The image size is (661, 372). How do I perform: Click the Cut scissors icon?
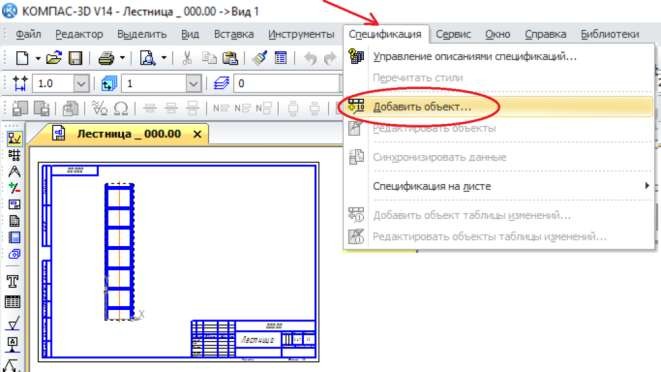(187, 58)
